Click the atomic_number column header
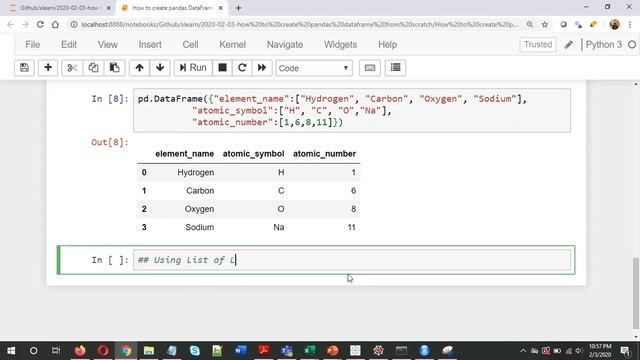 tap(324, 154)
